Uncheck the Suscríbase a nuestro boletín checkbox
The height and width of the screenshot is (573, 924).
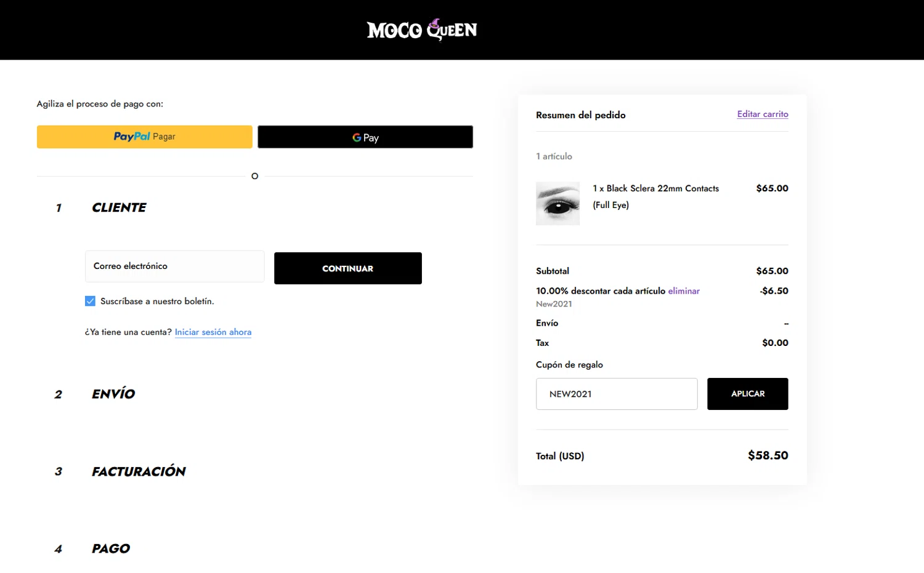[x=91, y=301]
